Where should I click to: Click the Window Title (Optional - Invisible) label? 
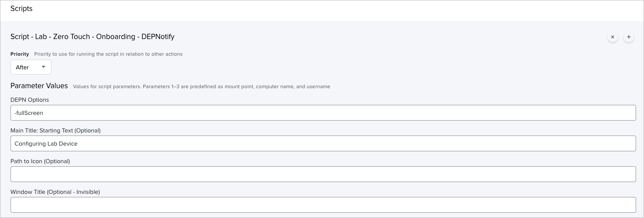point(55,192)
